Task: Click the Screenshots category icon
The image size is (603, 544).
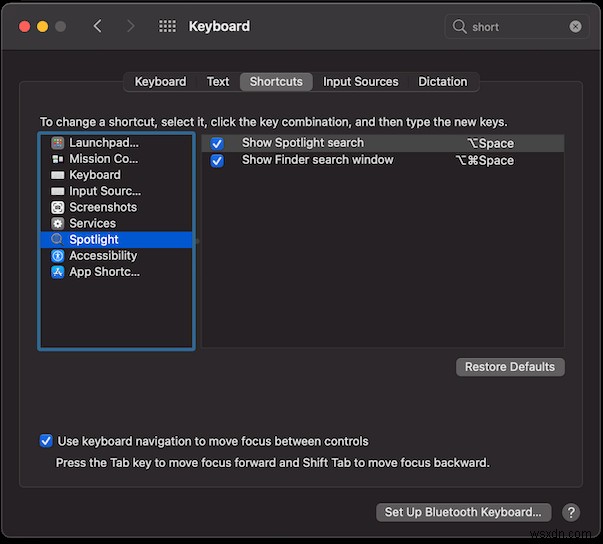Action: (x=58, y=208)
